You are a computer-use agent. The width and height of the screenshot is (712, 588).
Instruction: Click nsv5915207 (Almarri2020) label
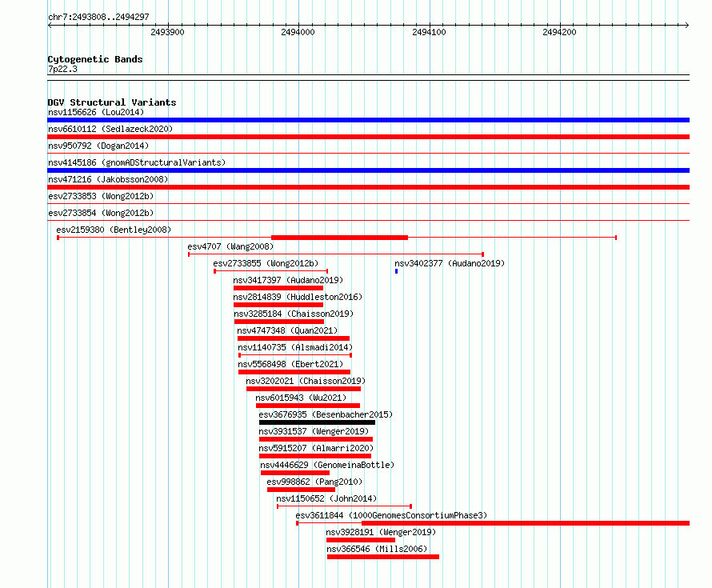point(316,448)
